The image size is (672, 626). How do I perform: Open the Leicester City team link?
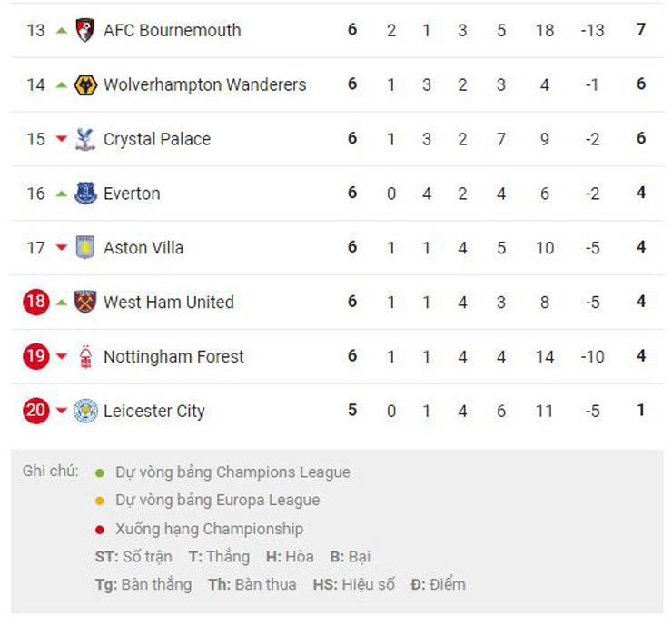(x=153, y=411)
